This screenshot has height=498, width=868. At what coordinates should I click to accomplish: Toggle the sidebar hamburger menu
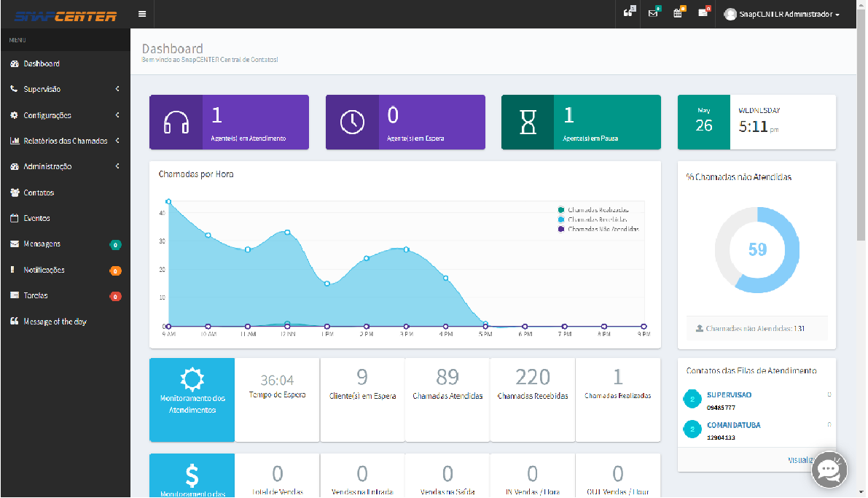click(141, 14)
